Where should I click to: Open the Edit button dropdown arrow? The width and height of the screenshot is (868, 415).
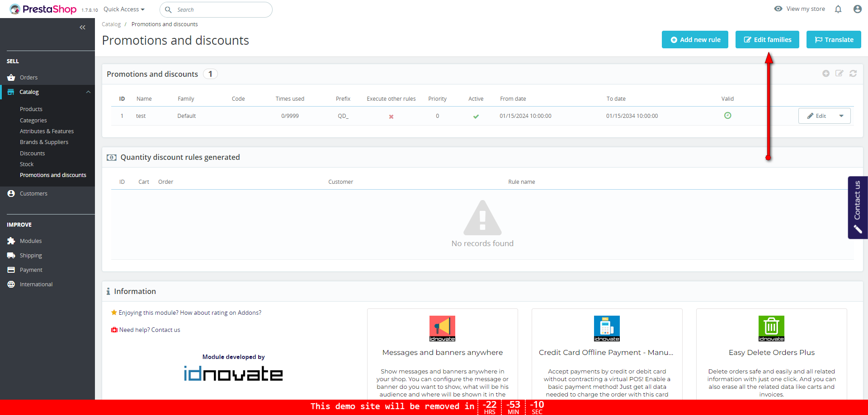(841, 116)
